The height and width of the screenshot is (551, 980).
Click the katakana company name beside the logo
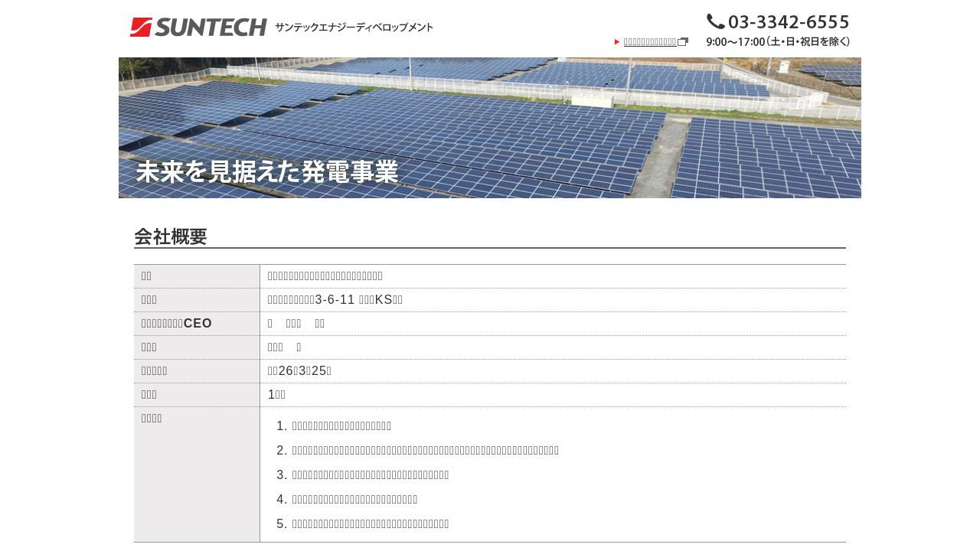pos(354,28)
